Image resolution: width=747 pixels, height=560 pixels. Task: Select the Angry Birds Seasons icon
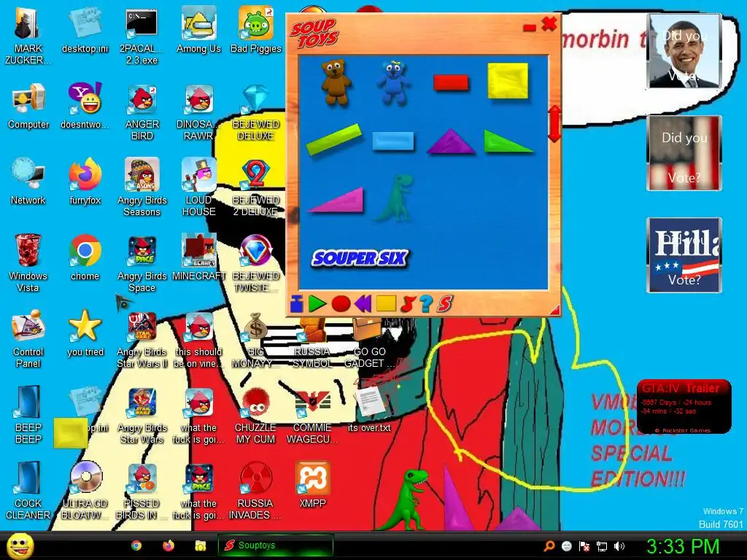tap(142, 187)
